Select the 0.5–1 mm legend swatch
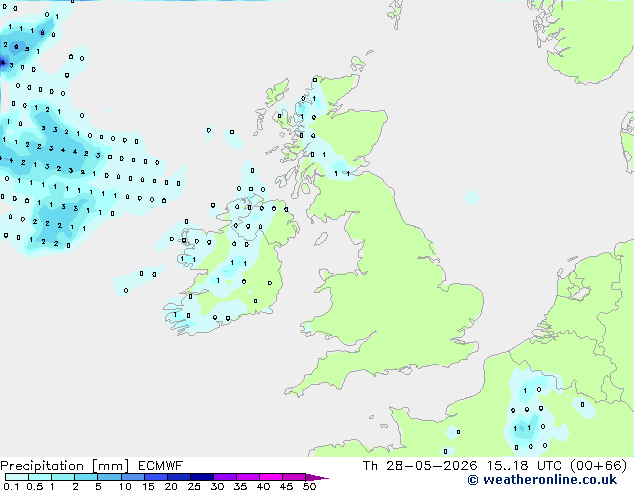The height and width of the screenshot is (490, 634). [x=40, y=477]
